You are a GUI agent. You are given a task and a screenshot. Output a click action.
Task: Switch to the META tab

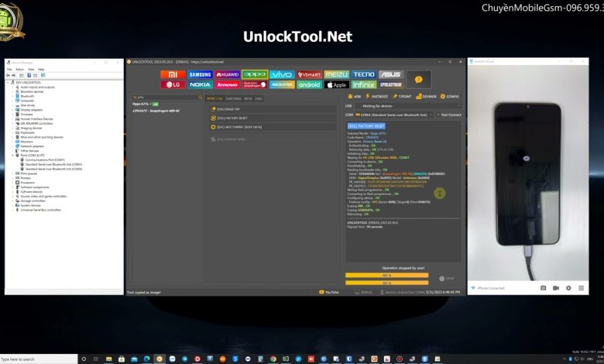pyautogui.click(x=248, y=98)
